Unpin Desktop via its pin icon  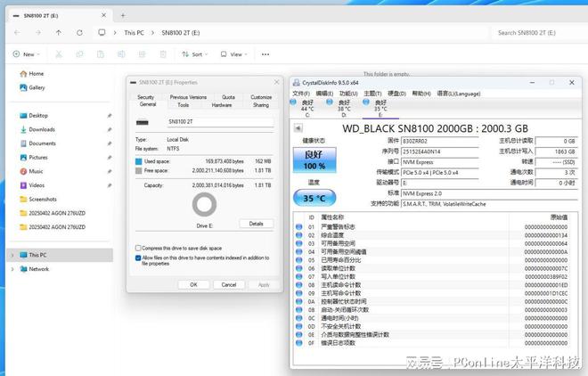[109, 116]
